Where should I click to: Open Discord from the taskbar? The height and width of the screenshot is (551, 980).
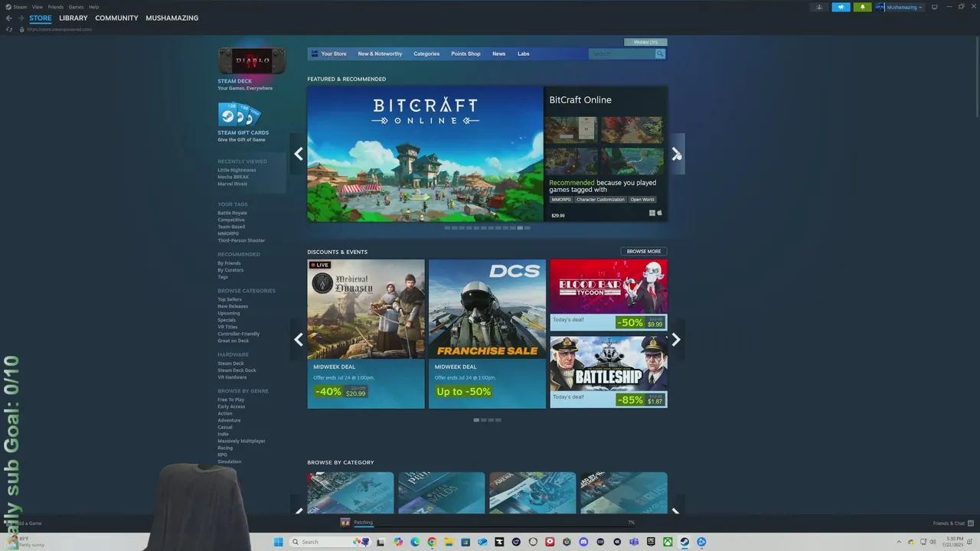[x=583, y=542]
